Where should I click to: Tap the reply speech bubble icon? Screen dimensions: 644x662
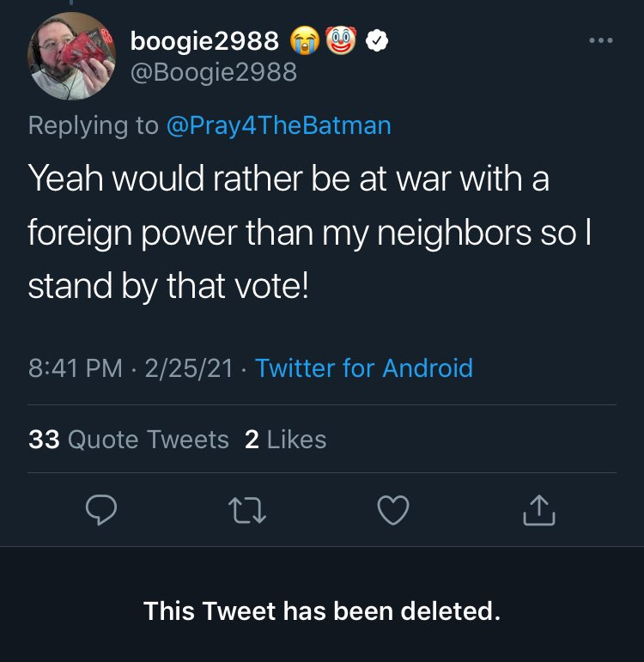(x=101, y=509)
